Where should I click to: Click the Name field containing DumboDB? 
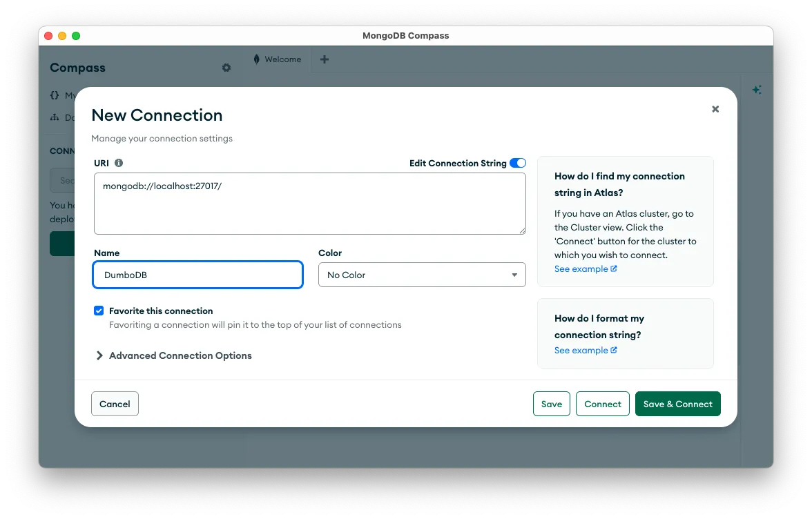(197, 275)
